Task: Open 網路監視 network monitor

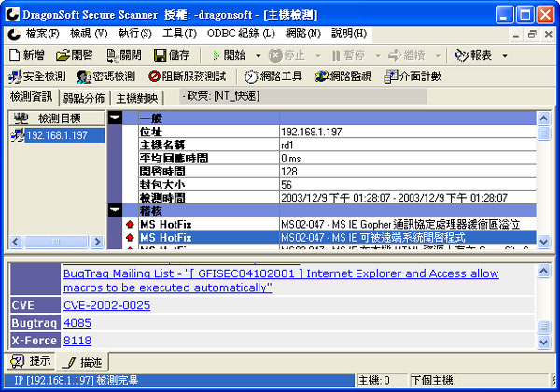Action: point(342,77)
